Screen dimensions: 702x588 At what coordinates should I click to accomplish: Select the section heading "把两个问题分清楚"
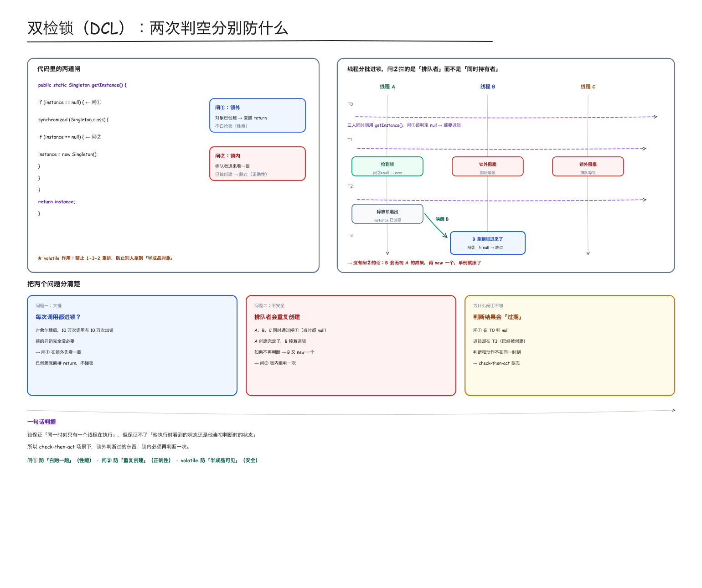point(54,284)
